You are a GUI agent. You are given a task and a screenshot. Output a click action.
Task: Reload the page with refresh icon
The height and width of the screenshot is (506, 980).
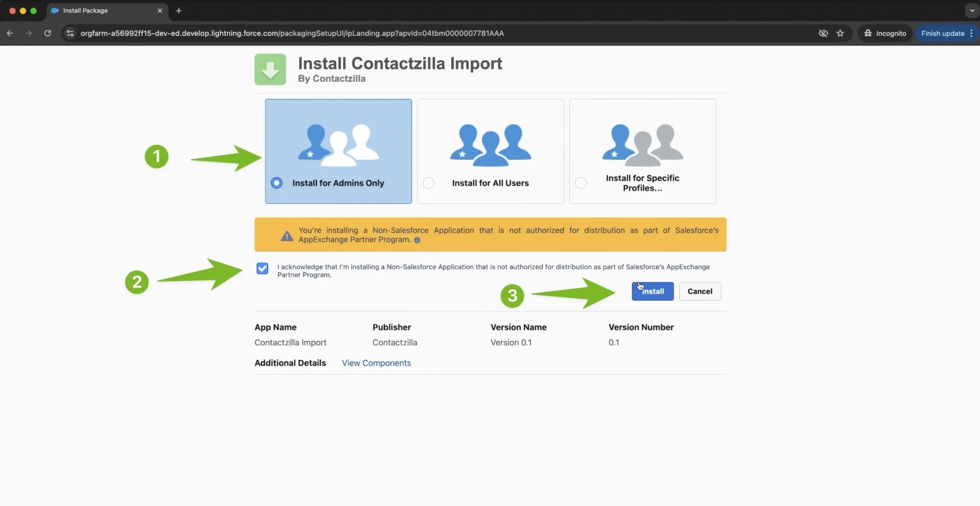pos(47,33)
